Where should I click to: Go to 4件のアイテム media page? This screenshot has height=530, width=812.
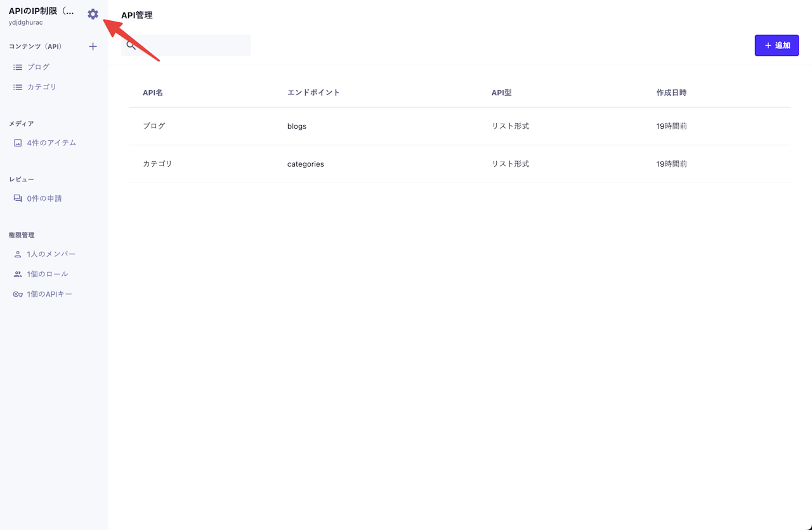[51, 143]
